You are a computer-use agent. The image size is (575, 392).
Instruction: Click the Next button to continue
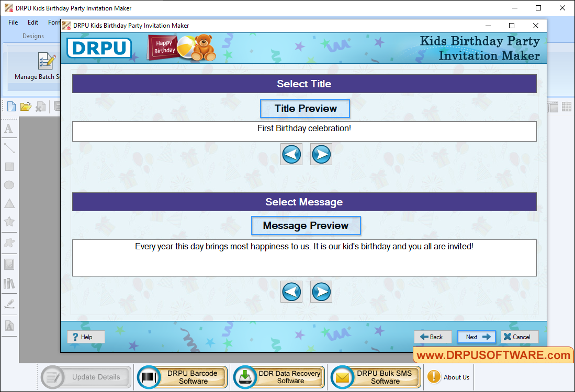pyautogui.click(x=476, y=337)
